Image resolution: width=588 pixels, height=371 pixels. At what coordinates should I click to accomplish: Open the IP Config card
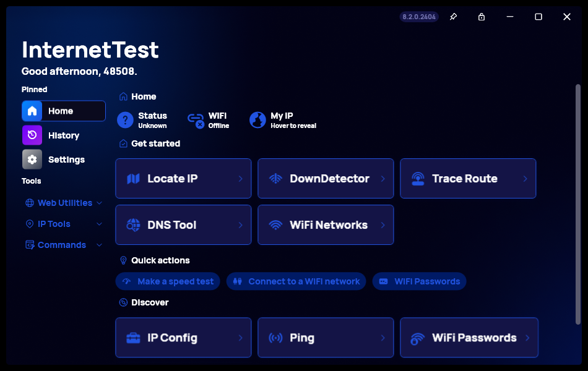(183, 338)
